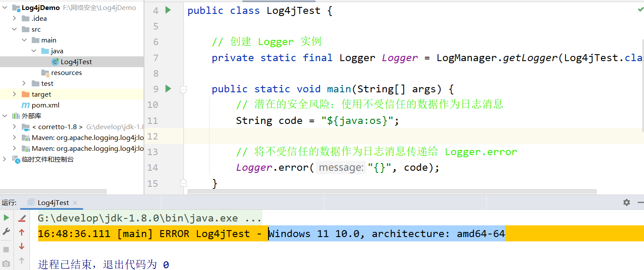Click the highlighted Windows 11 10.0 output text
The image size is (644, 270).
(386, 234)
